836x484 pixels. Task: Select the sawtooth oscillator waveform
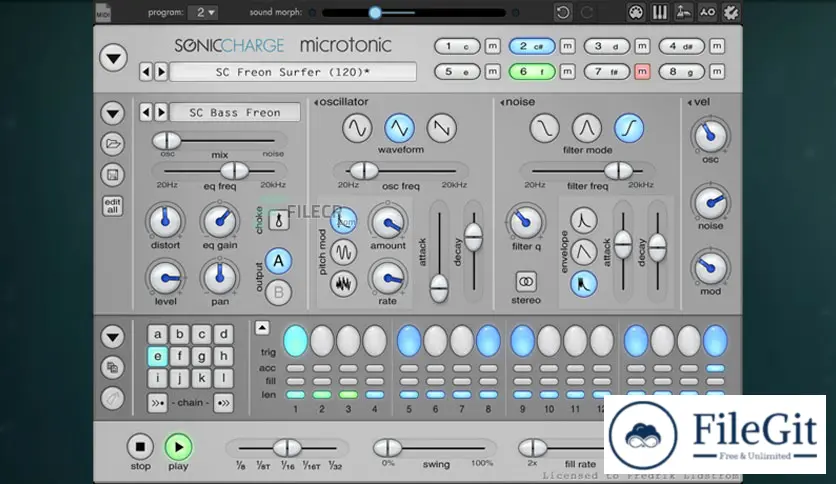coord(441,128)
